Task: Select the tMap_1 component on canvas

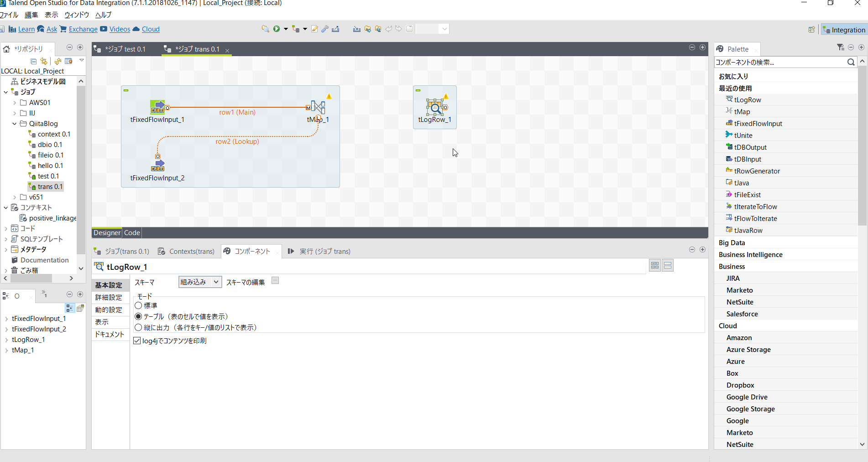Action: click(x=318, y=107)
